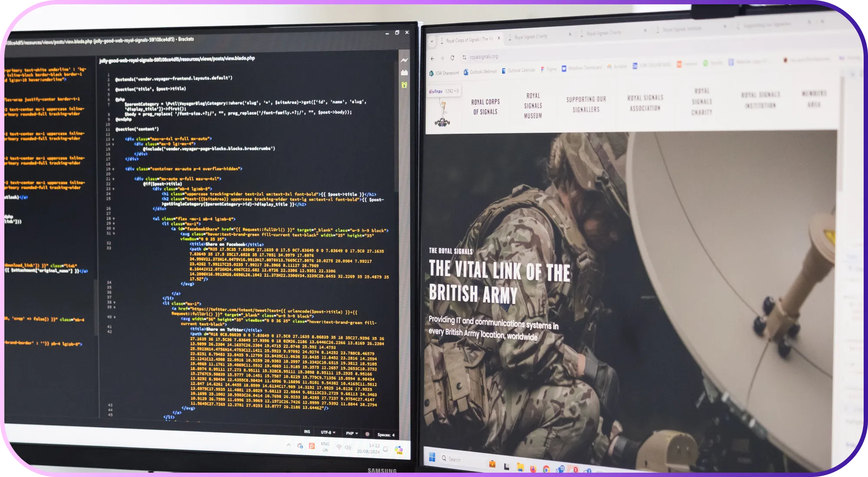Open the UTF-8 encoding dropdown
Screen dimensions: 868x477
pos(328,432)
